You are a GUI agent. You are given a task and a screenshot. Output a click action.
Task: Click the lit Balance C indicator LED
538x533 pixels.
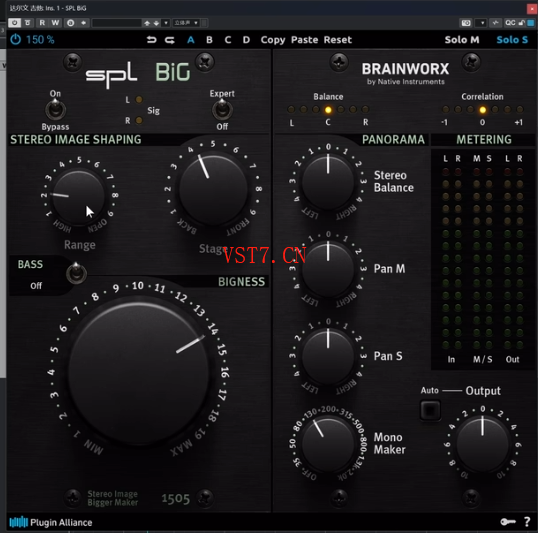point(328,109)
